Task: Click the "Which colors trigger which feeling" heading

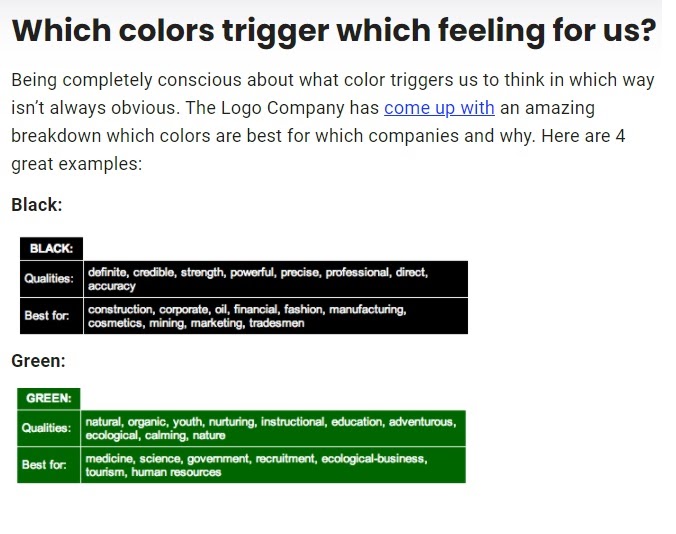Action: click(x=333, y=32)
